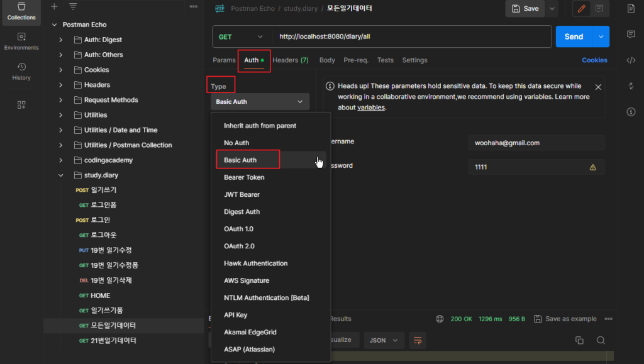Viewport: 644px width, 364px height.
Task: Copy the response with the copy icon
Action: click(x=579, y=340)
